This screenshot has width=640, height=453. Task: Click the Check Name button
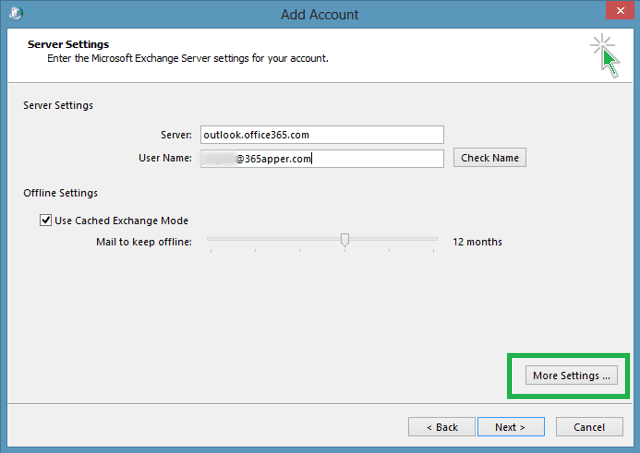[x=489, y=158]
